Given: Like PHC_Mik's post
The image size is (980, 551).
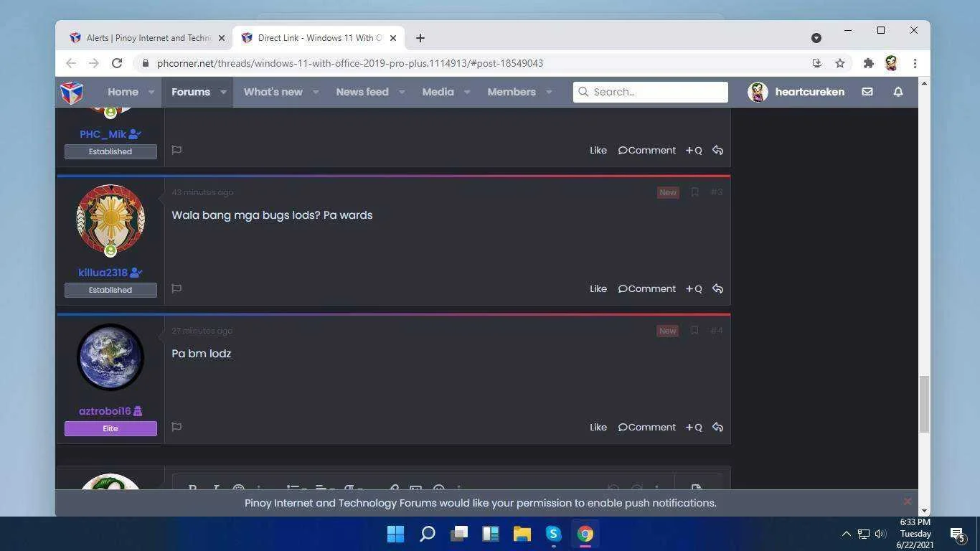Looking at the screenshot, I should 598,150.
